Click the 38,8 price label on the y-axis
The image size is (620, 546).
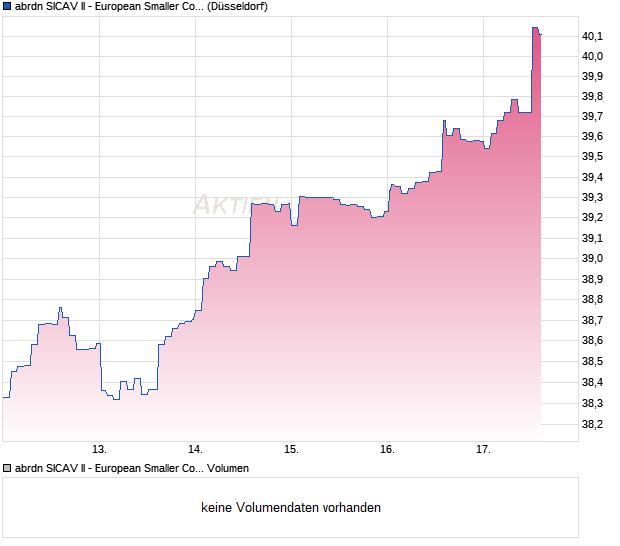coord(592,300)
